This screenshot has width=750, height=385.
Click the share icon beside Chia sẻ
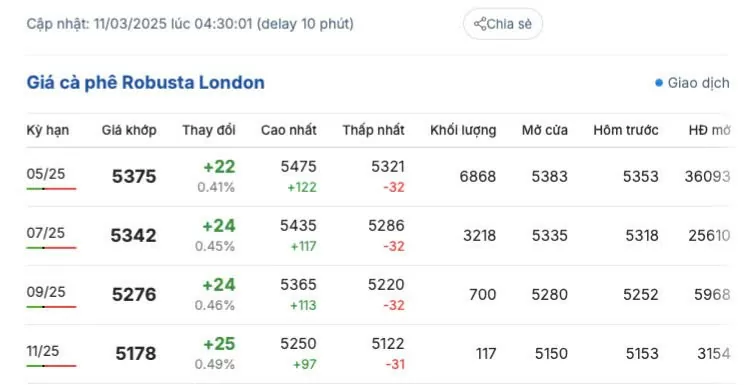click(x=480, y=24)
